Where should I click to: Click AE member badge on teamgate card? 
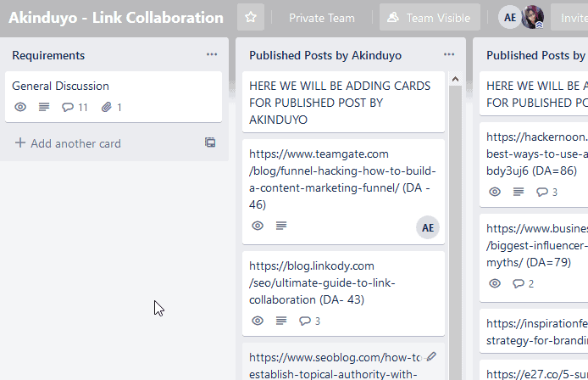coord(428,227)
